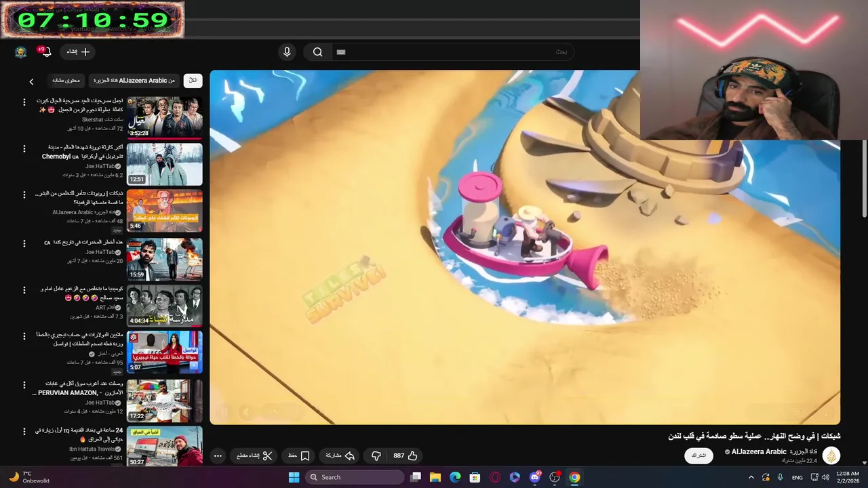Open the 4:04:34 comedy thumbnail
The width and height of the screenshot is (868, 488).
click(164, 306)
